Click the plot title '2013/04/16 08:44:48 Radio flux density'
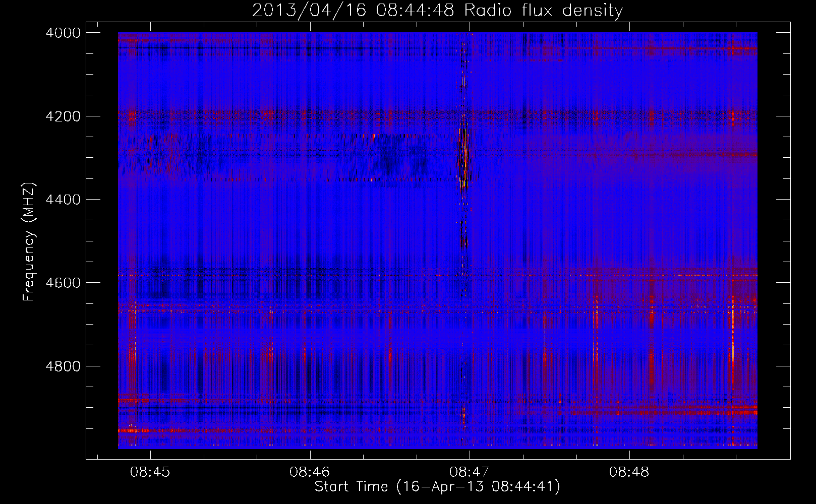 (437, 10)
